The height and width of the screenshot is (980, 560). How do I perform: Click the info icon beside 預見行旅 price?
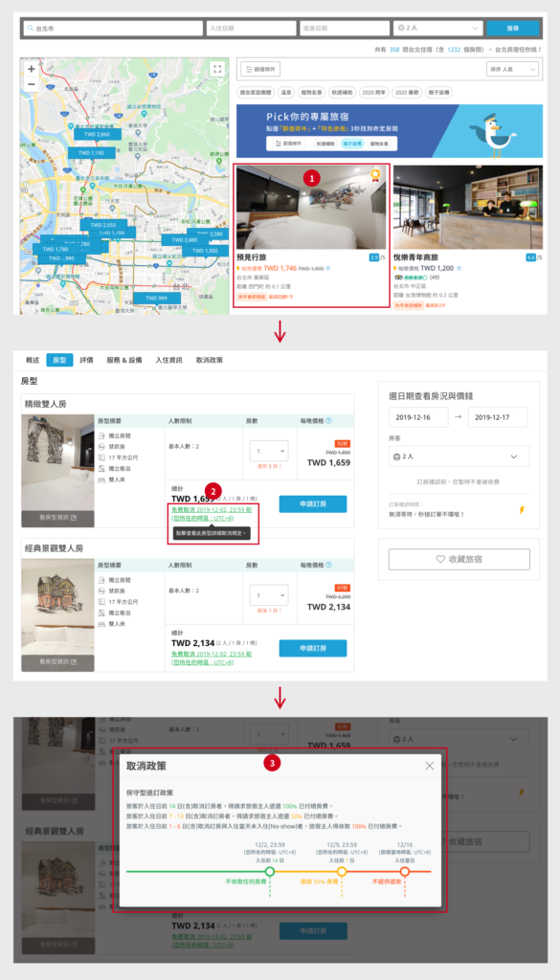click(328, 268)
